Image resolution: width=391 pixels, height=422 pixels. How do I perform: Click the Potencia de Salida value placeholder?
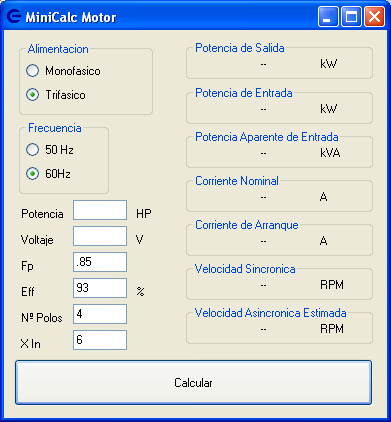coord(263,64)
